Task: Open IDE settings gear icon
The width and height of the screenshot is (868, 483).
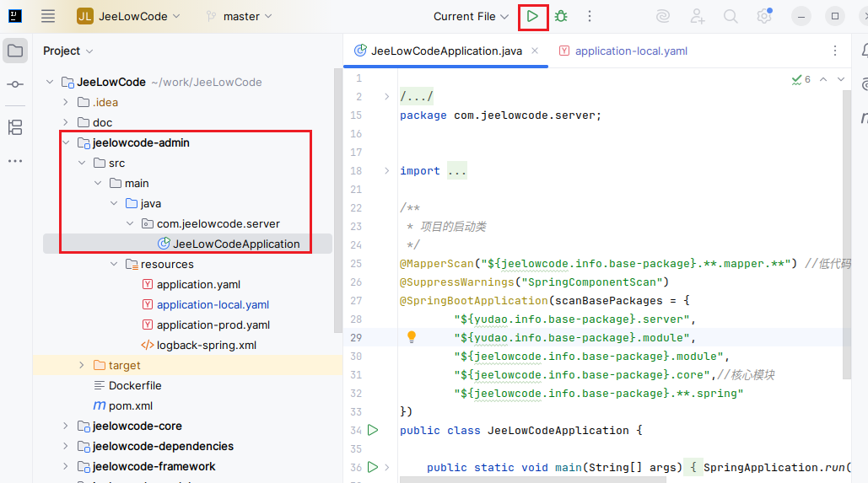Action: [x=764, y=17]
